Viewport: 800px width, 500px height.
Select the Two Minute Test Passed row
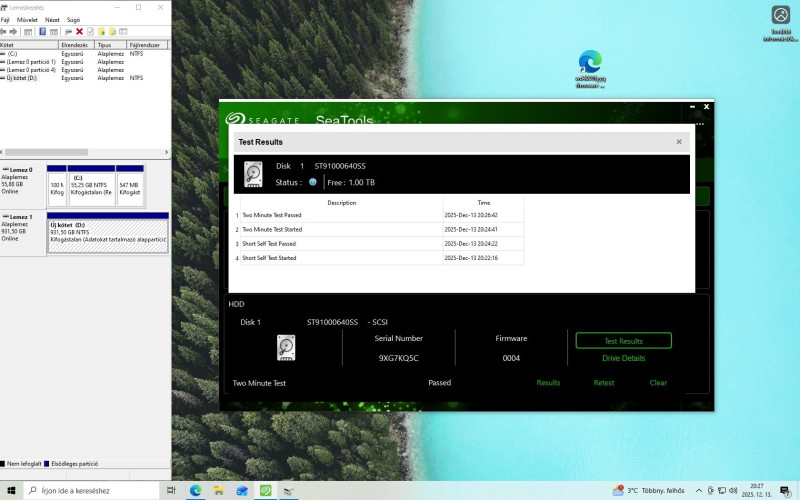coord(379,215)
